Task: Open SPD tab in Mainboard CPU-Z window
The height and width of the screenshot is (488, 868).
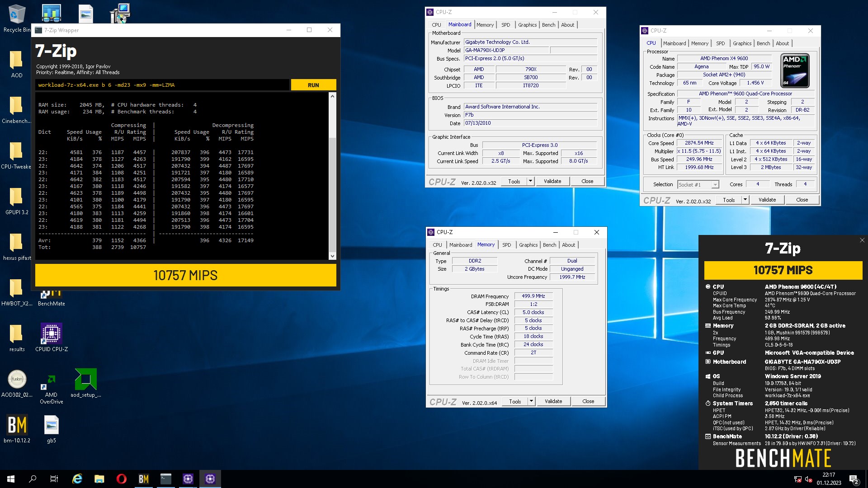Action: 505,25
